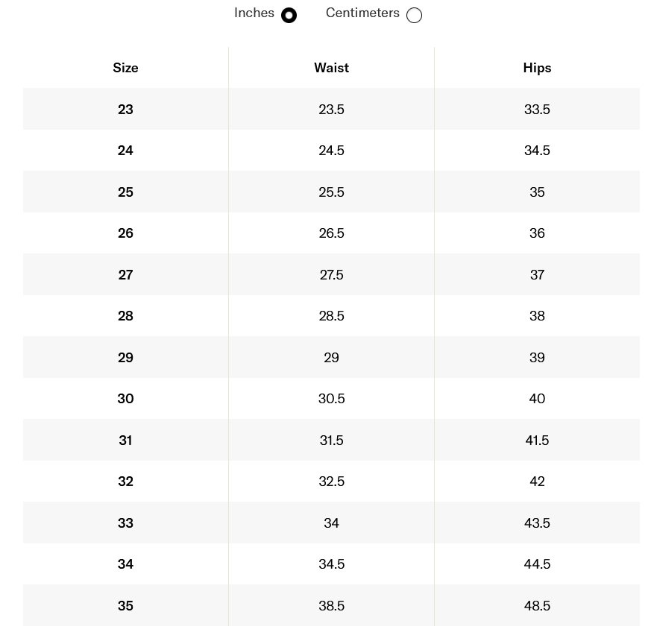Click hips value 43.5
The image size is (654, 644).
pos(537,523)
